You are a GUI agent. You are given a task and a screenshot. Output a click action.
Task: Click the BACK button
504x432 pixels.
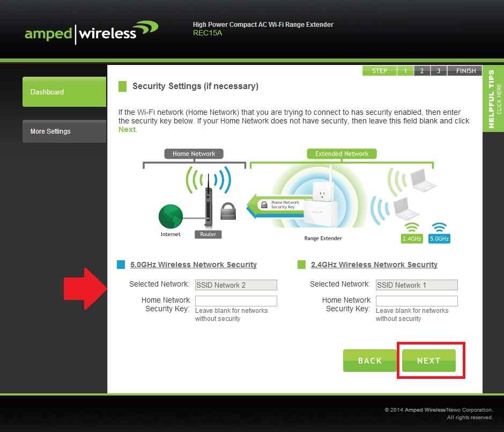tap(369, 361)
